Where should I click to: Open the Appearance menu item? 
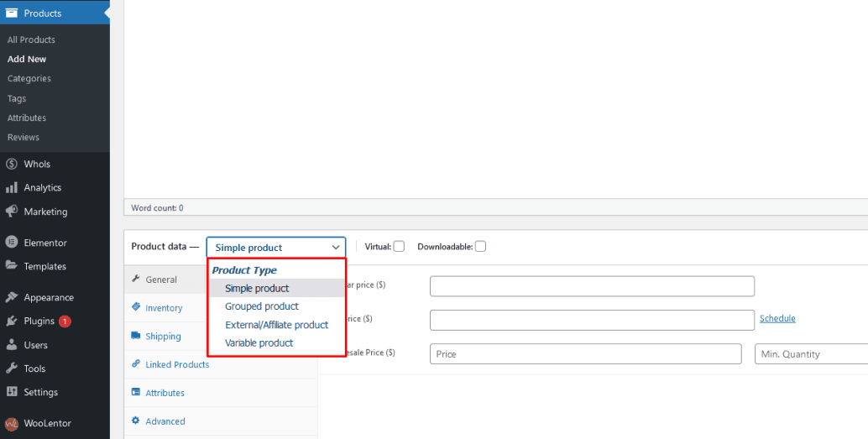[x=55, y=297]
